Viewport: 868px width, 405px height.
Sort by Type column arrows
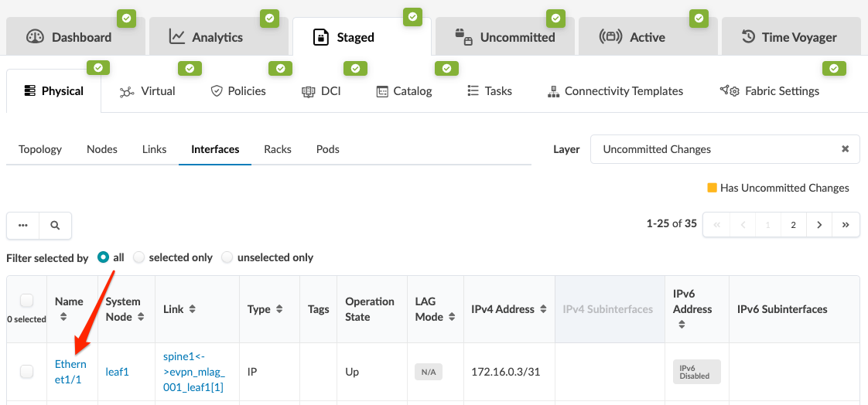(x=279, y=309)
